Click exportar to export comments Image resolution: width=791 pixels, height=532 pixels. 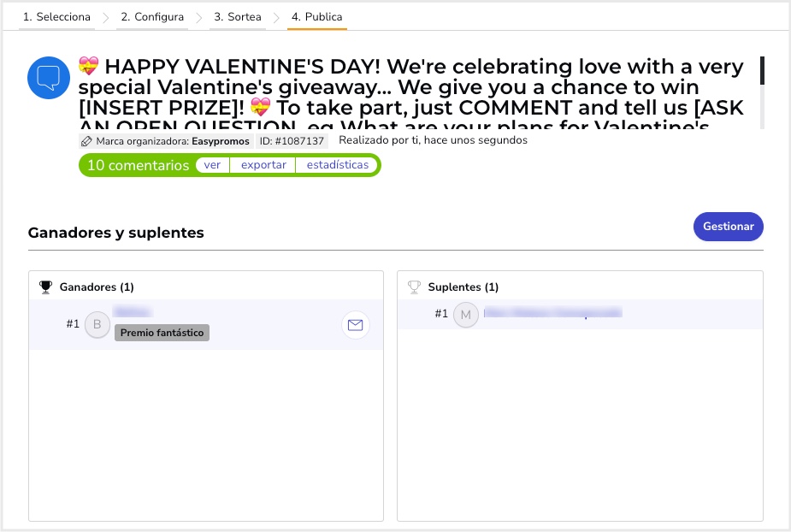(x=263, y=165)
